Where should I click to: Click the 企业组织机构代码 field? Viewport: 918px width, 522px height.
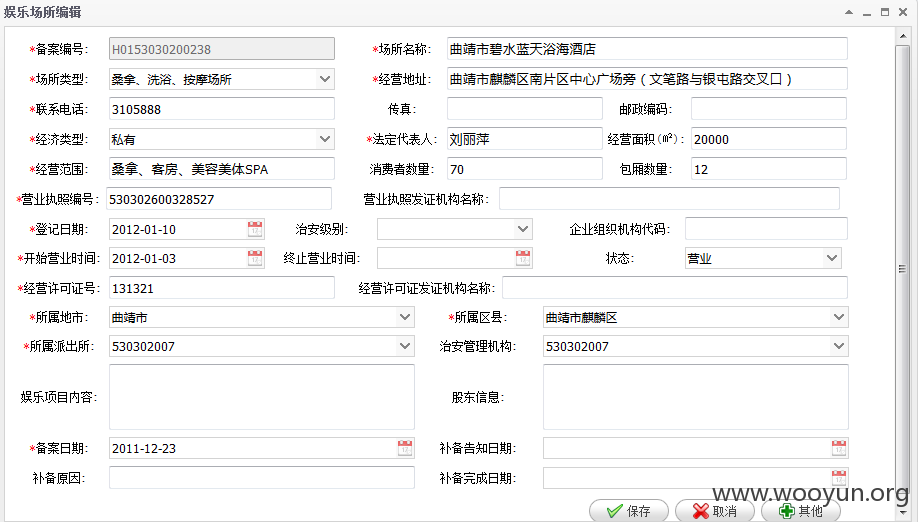tap(766, 229)
